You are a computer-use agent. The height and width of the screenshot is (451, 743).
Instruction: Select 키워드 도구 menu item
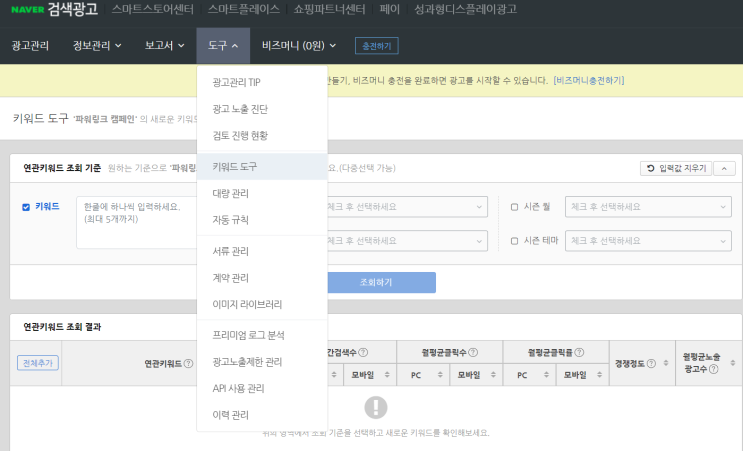tap(262, 167)
